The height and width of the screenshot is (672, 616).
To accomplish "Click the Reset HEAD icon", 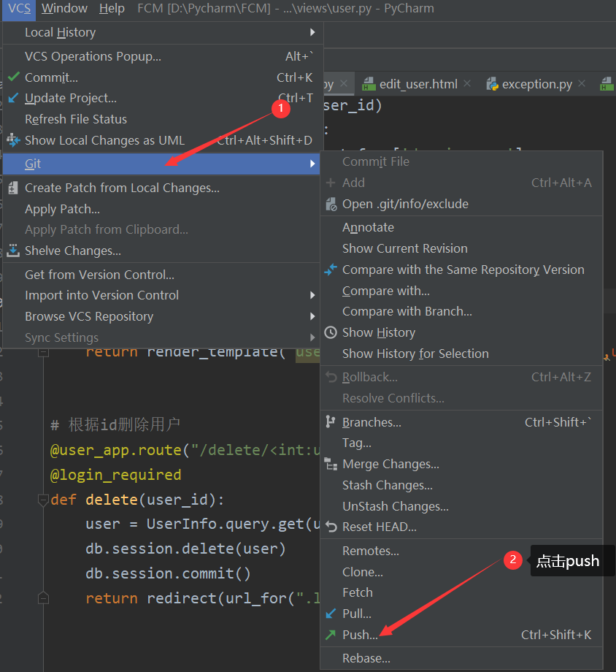I will [331, 527].
